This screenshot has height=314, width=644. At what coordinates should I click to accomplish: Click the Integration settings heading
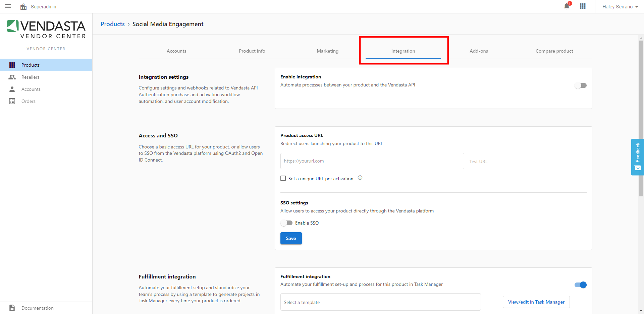coord(164,77)
